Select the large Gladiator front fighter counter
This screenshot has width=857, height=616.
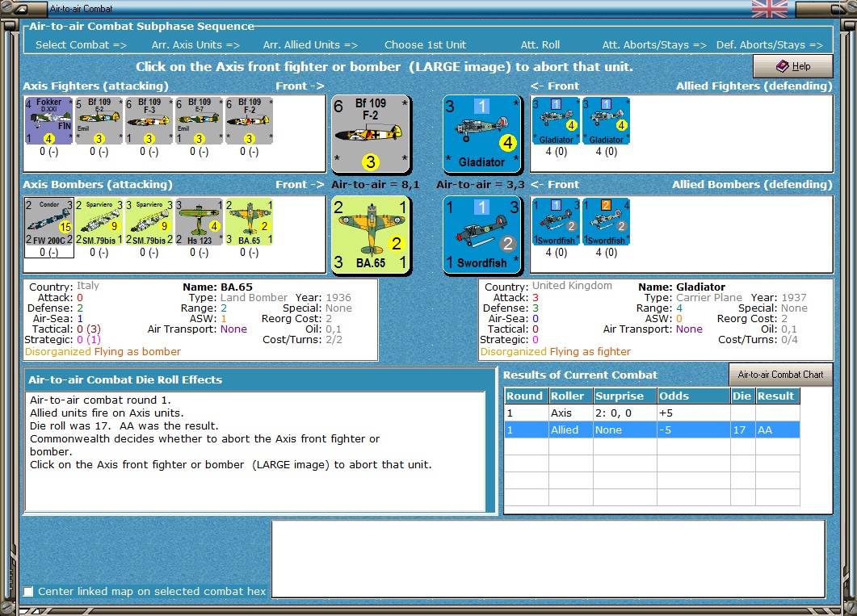point(482,134)
